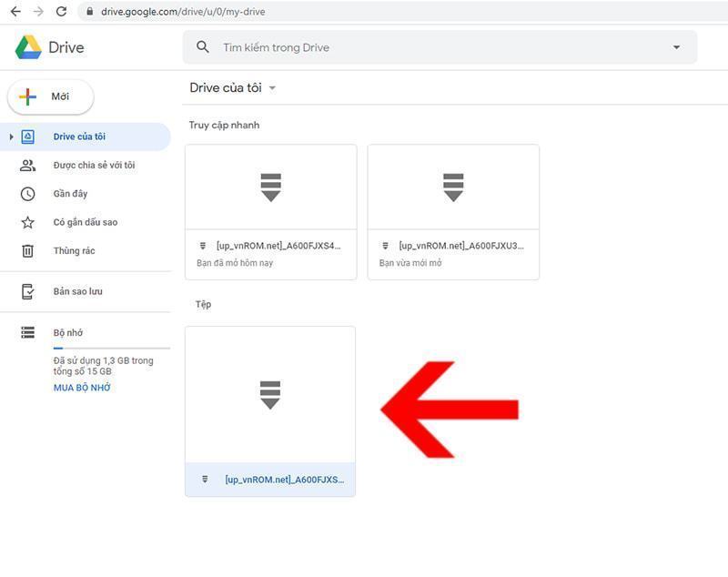Open 'Thùng rác' trash
Screen dimensions: 728x577
coord(75,250)
